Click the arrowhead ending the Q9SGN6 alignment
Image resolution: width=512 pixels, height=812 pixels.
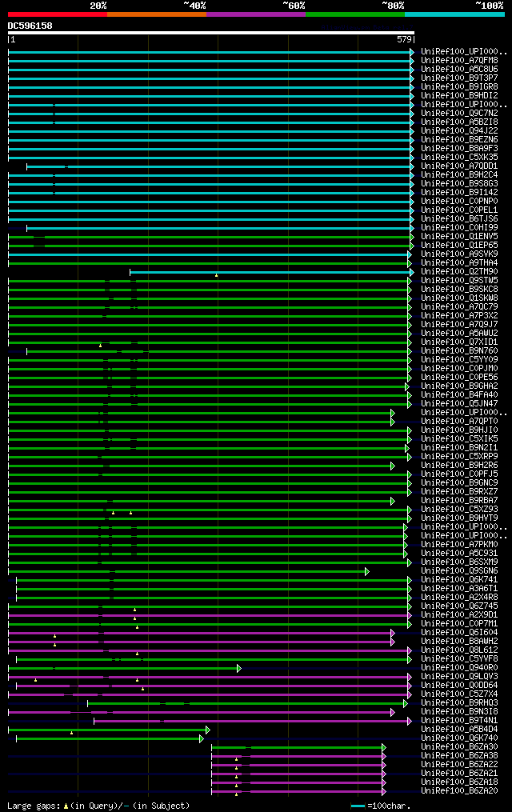(367, 571)
